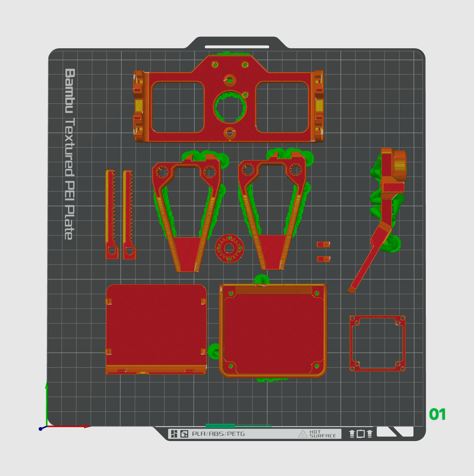
Task: Select the small round gear part
Action: coord(230,248)
